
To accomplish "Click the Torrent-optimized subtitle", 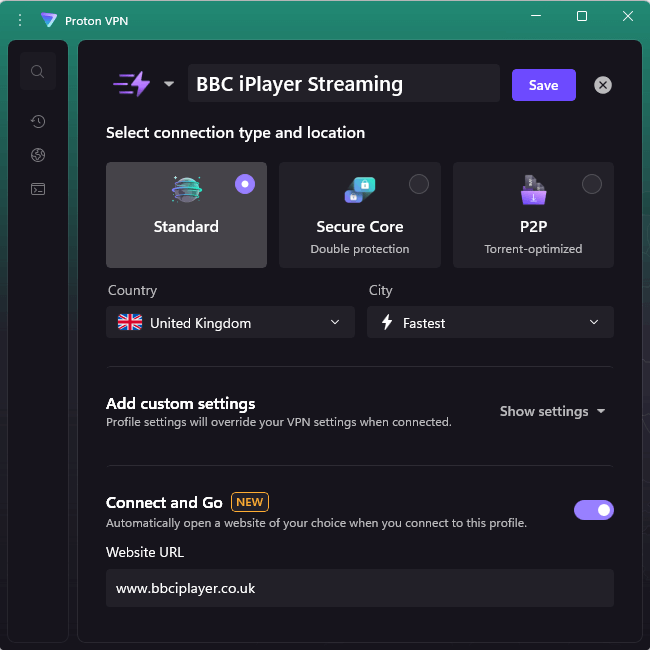I will (533, 249).
